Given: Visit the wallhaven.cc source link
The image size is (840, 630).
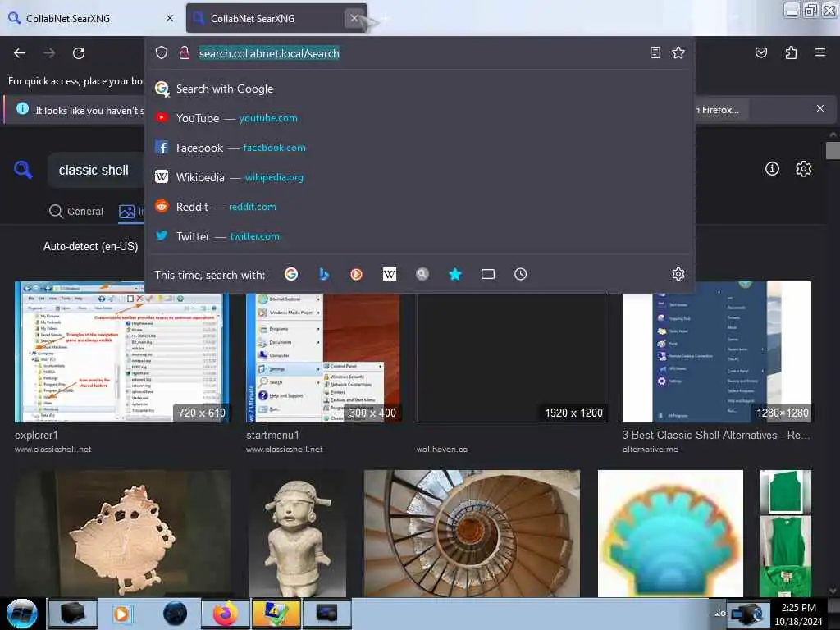Looking at the screenshot, I should 442,449.
